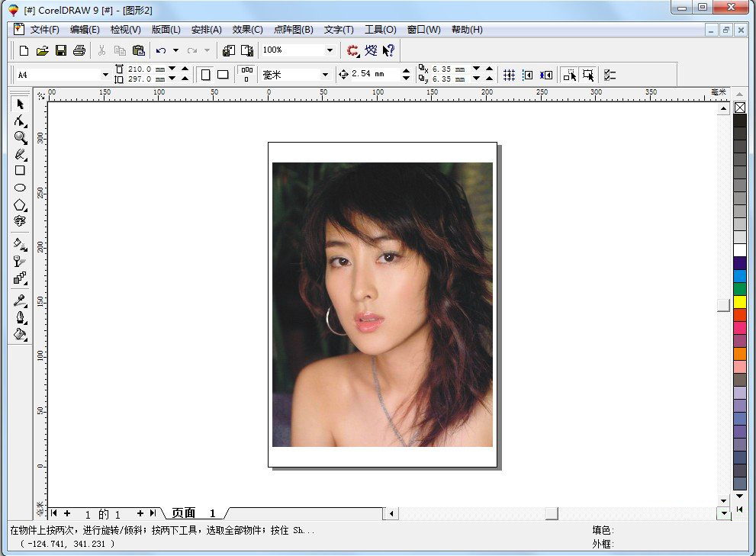Click the Save floppy disk icon
Screen dimensions: 756x556
point(61,50)
